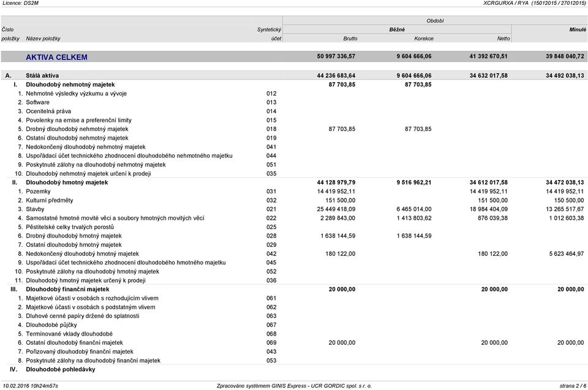Image resolution: width=588 pixels, height=390 pixels.
Task: Click the Brutto value 2 289 843,00
Action: point(337,218)
